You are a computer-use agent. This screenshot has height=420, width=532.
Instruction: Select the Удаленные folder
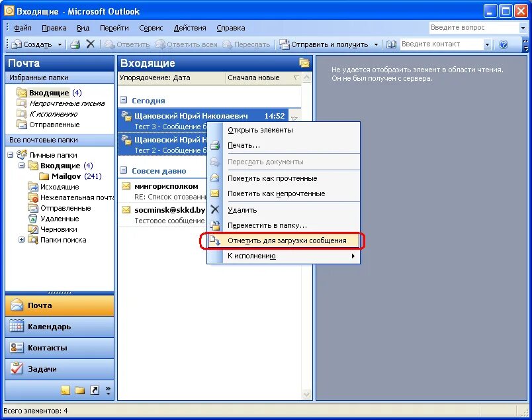(x=54, y=219)
